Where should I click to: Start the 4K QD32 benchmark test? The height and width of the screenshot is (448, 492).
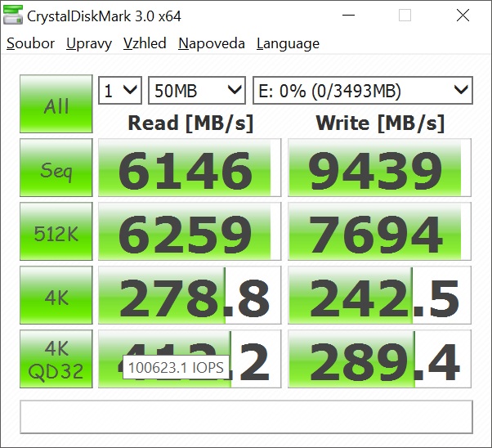click(56, 359)
